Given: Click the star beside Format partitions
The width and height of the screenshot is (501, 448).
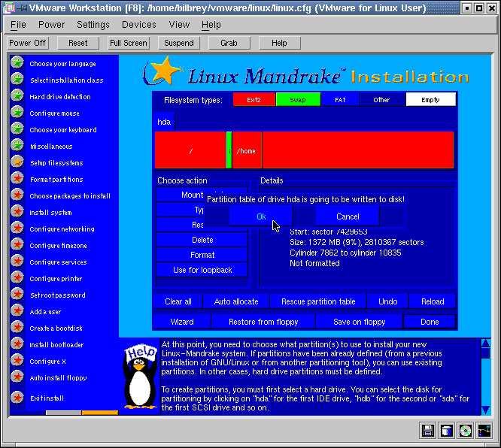Looking at the screenshot, I should click(17, 179).
